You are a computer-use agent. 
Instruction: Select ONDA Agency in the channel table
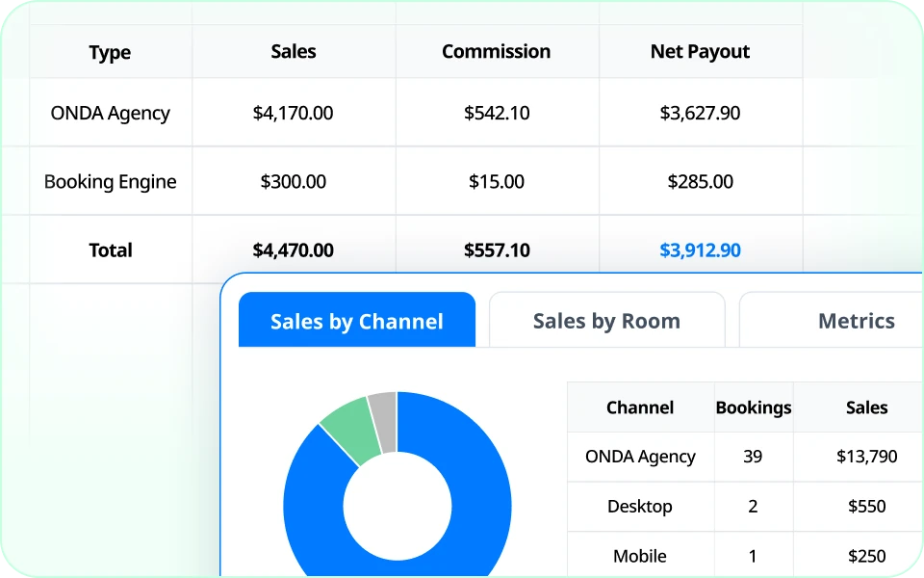pos(640,457)
